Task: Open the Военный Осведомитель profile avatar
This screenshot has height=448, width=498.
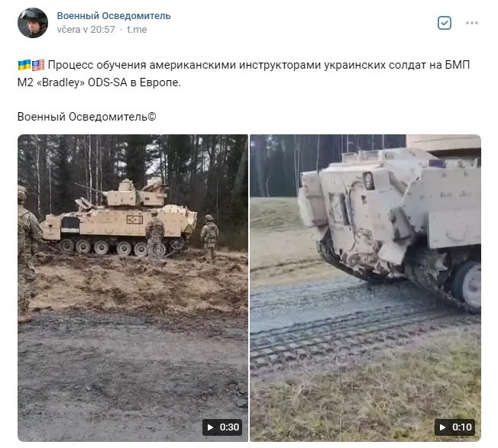Action: tap(33, 23)
